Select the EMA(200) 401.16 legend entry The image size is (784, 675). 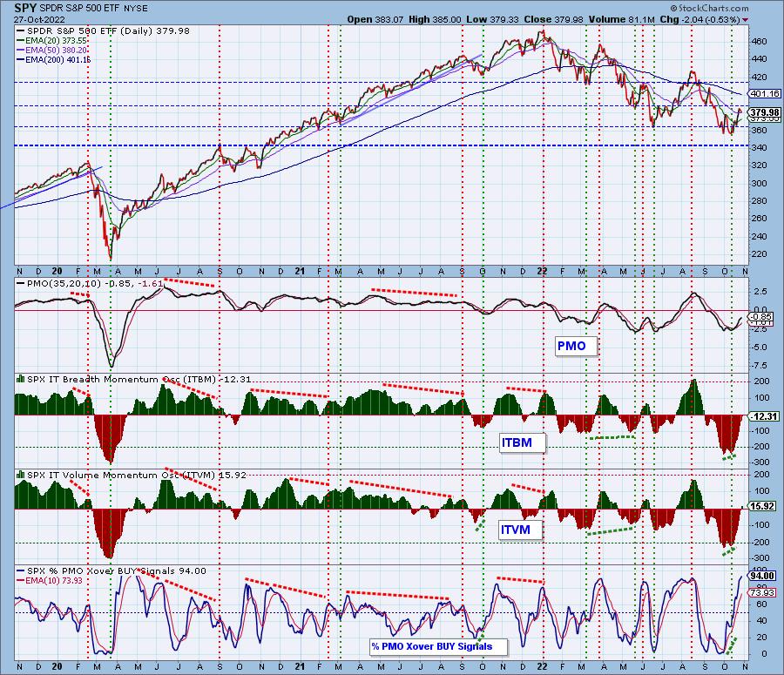53,60
